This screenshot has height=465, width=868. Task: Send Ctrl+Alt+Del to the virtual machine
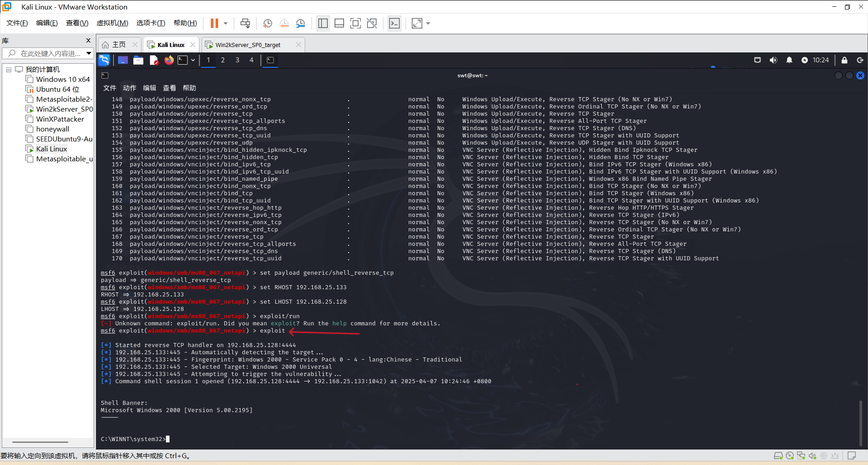(x=245, y=23)
